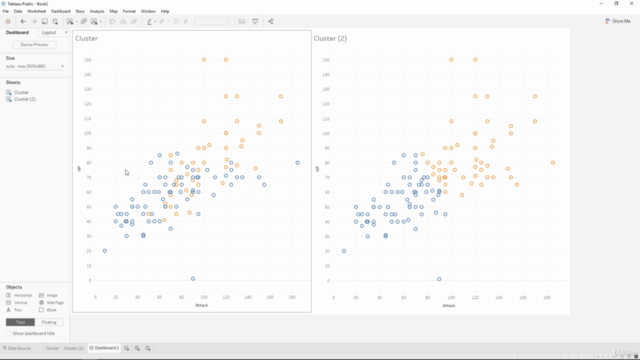
Task: Add a Web Page object
Action: pyautogui.click(x=51, y=302)
